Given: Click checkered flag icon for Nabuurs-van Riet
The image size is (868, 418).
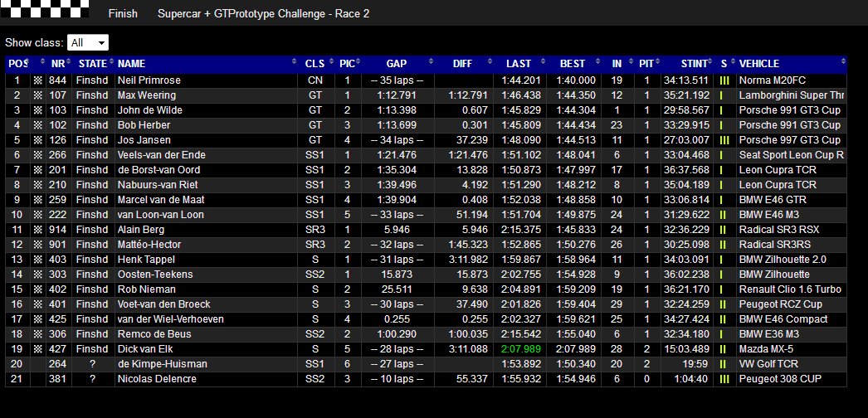Looking at the screenshot, I should [37, 185].
